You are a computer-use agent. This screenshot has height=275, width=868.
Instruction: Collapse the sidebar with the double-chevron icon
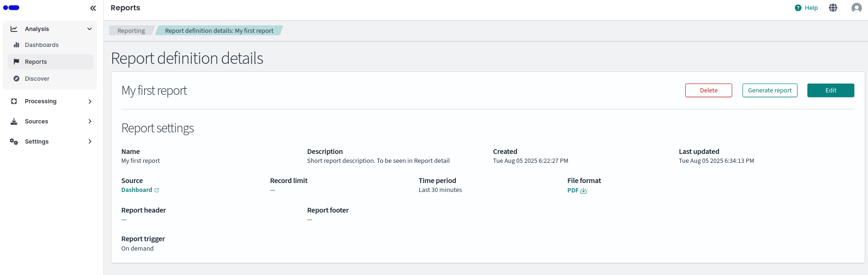93,8
